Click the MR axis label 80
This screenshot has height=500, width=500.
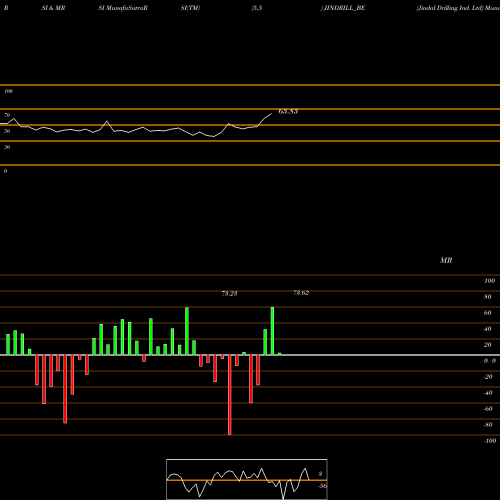click(x=488, y=297)
